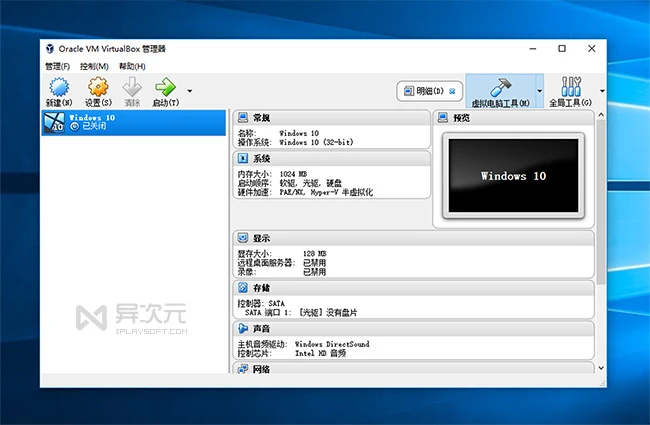
Task: Close the Details pane via its small x icon
Action: pyautogui.click(x=452, y=91)
